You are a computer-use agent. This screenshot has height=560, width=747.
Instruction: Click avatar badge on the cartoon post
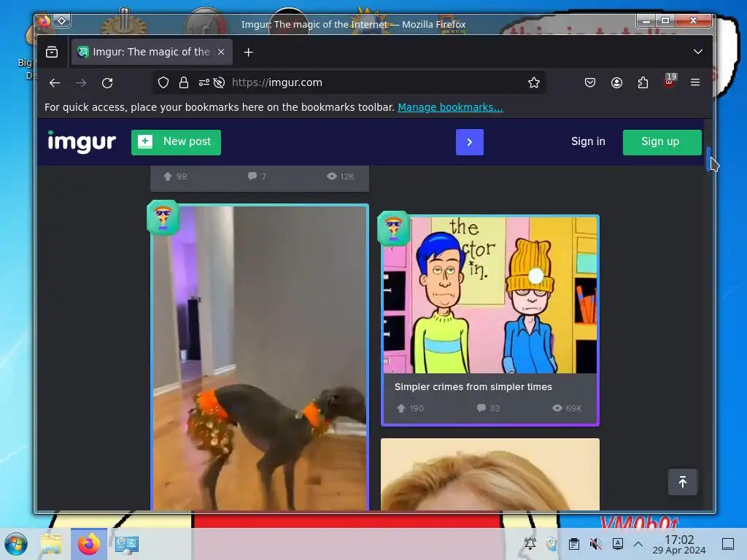coord(393,228)
